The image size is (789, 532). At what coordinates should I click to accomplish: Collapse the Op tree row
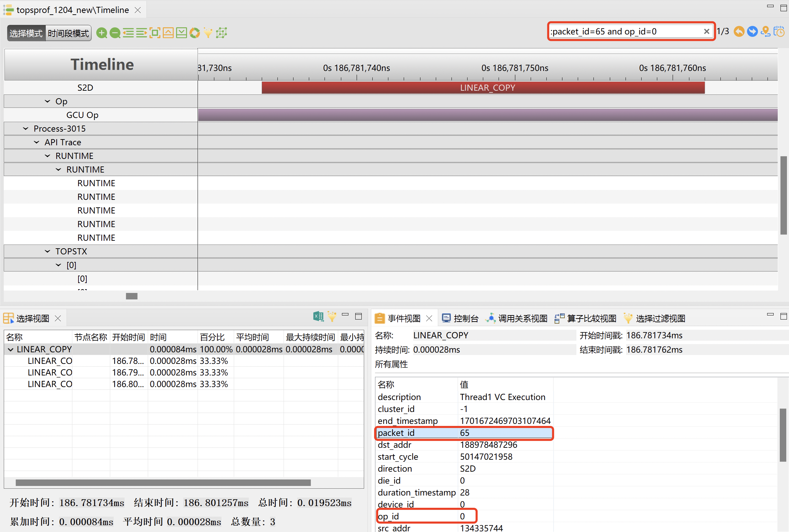(47, 101)
